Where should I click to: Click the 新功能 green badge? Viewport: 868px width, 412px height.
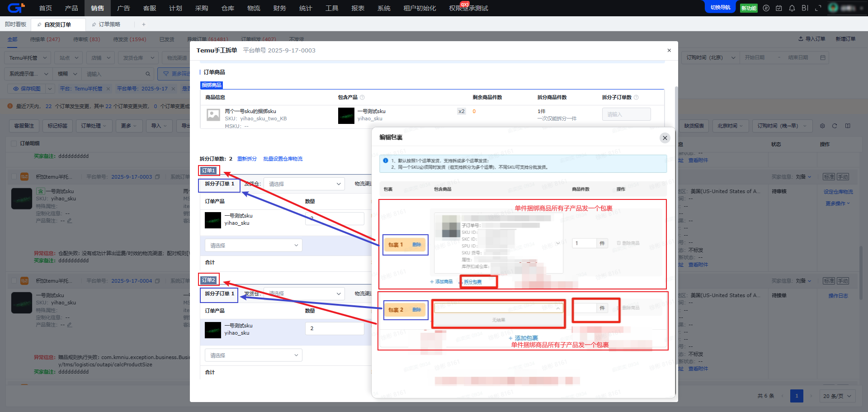point(749,8)
